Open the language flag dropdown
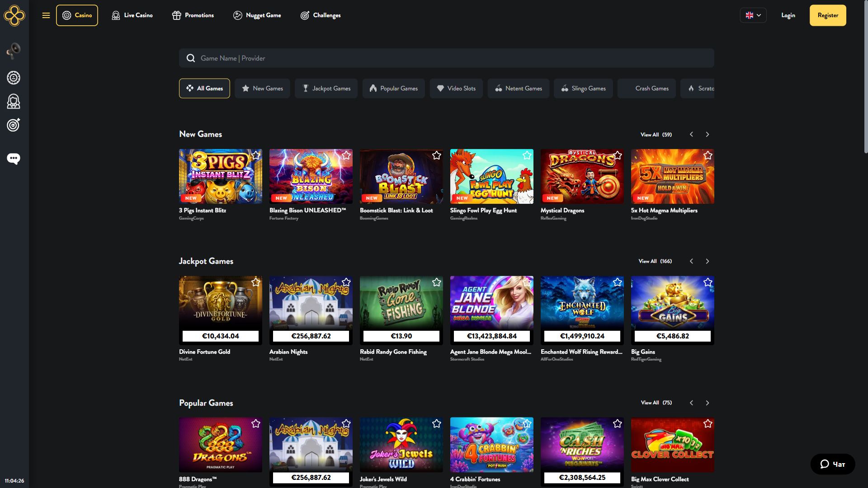868x488 pixels. click(753, 15)
